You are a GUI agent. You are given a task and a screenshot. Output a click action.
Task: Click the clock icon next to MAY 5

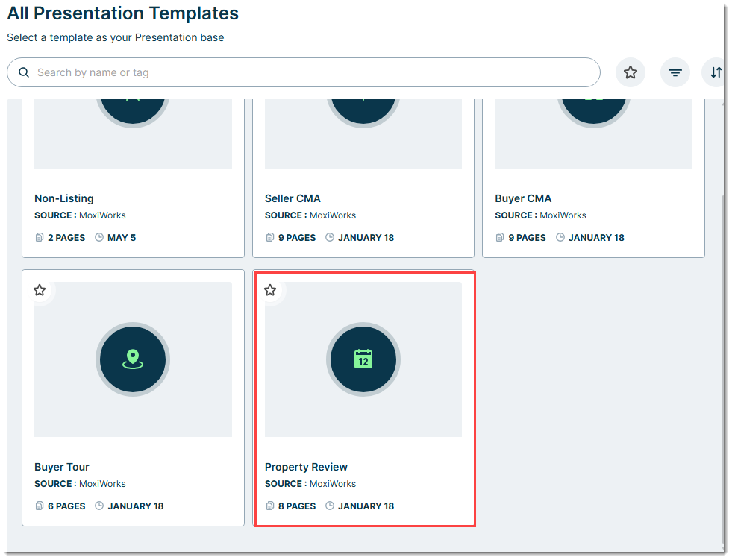[x=99, y=238]
